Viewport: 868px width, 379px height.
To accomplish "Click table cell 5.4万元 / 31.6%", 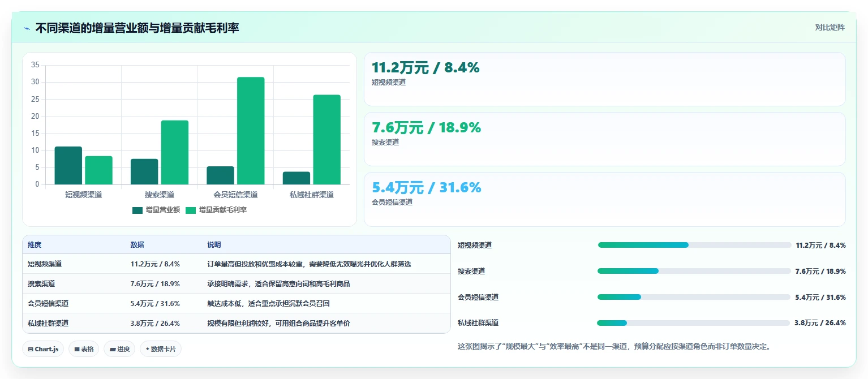I will point(155,303).
